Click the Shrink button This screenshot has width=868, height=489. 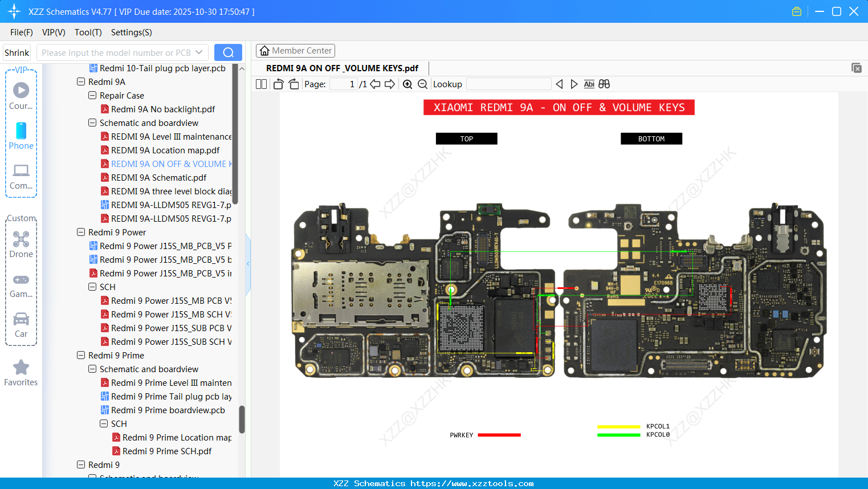[17, 52]
